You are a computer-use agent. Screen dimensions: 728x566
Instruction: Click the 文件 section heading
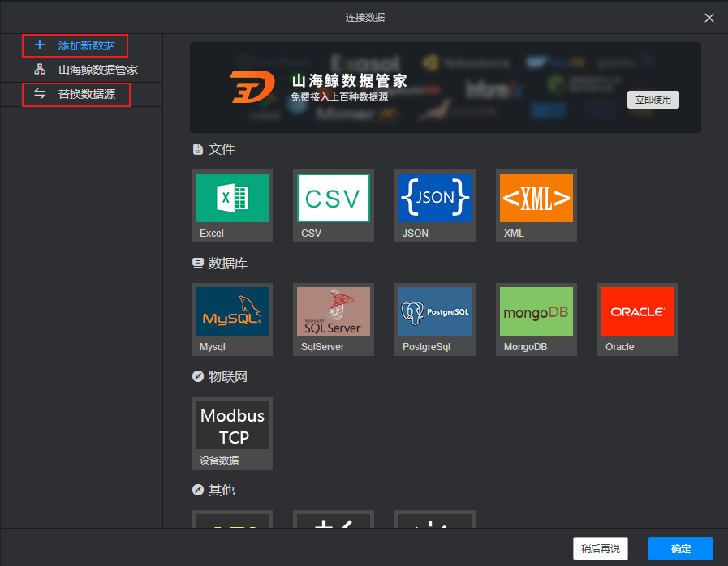(222, 149)
